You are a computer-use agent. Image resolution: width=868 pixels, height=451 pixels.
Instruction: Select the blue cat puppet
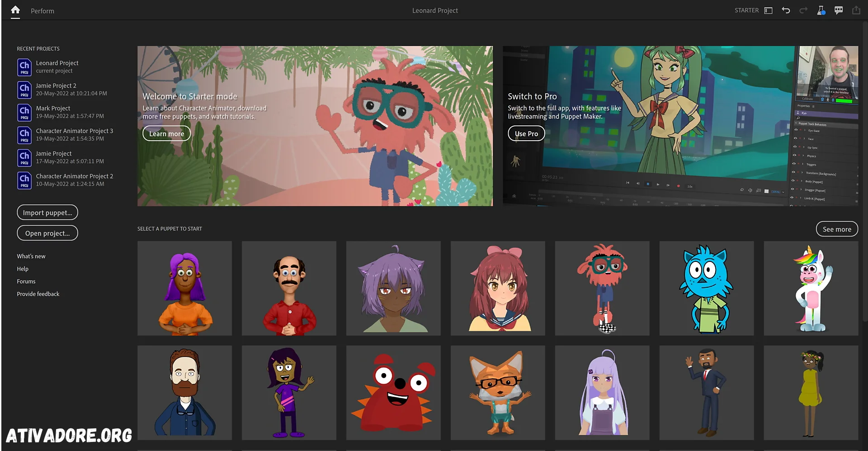(x=707, y=288)
